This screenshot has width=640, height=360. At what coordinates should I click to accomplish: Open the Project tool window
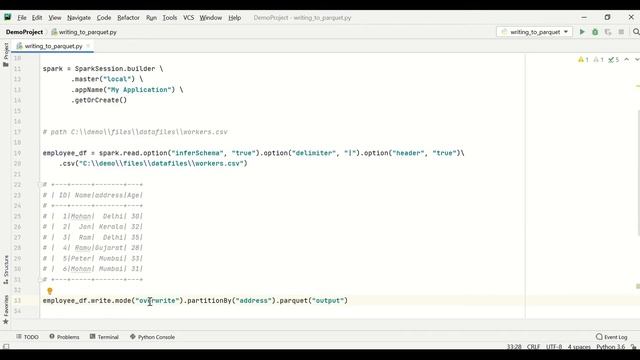[x=6, y=55]
